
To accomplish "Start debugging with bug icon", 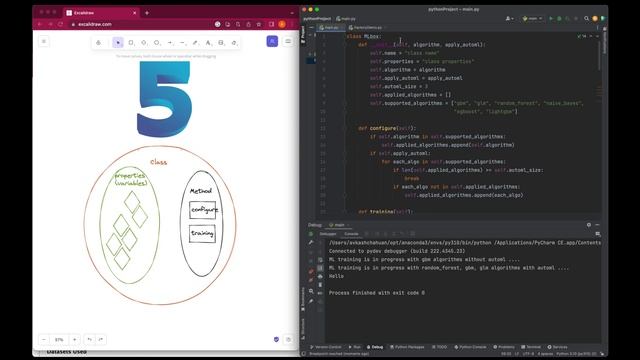I will click(x=559, y=19).
